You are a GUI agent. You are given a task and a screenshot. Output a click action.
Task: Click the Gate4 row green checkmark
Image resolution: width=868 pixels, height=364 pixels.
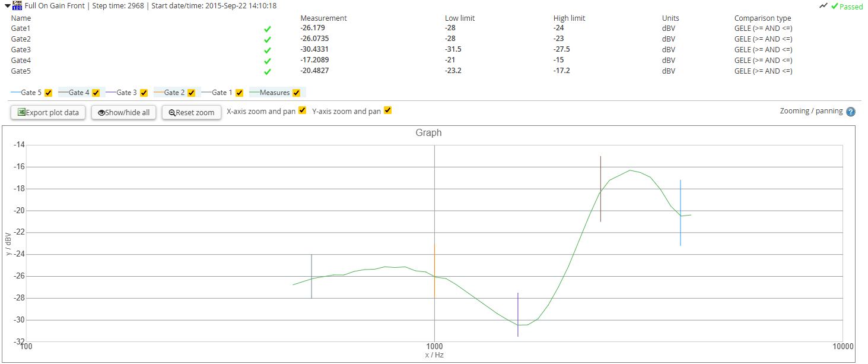(268, 61)
